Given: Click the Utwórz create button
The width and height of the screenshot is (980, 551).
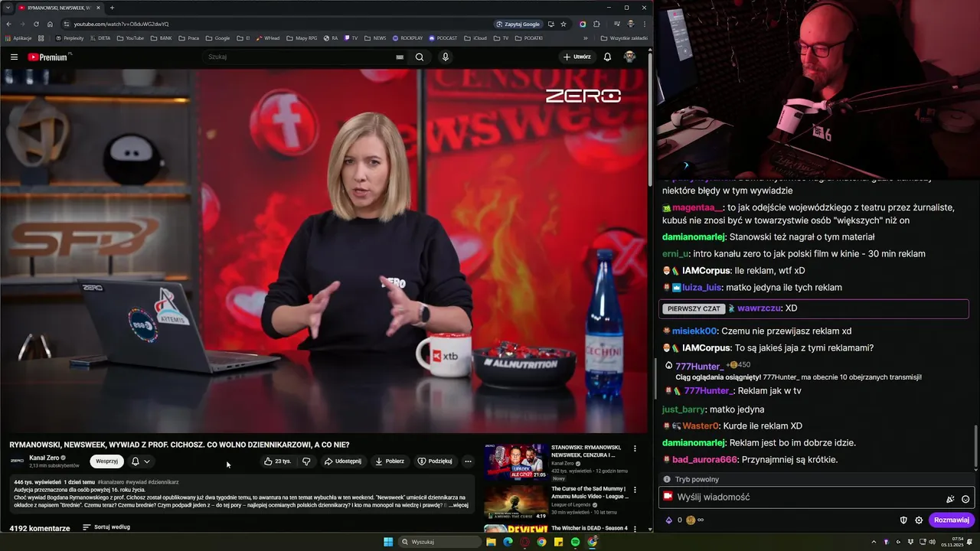Looking at the screenshot, I should click(x=577, y=57).
